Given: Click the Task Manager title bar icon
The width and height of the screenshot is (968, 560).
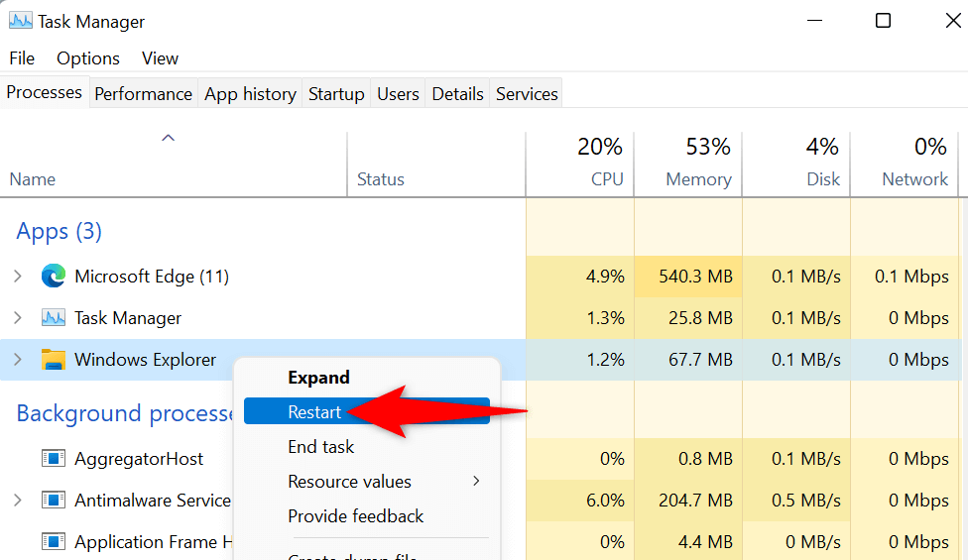Looking at the screenshot, I should (x=20, y=21).
